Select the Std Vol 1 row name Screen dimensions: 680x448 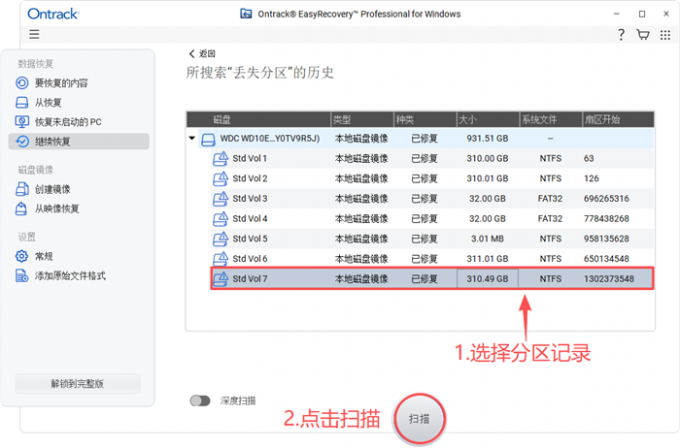coord(249,159)
